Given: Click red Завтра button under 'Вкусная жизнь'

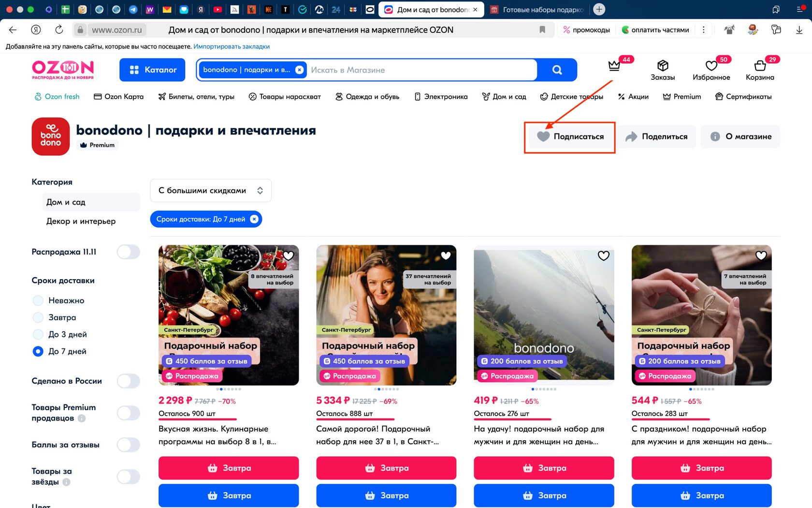Looking at the screenshot, I should click(229, 468).
